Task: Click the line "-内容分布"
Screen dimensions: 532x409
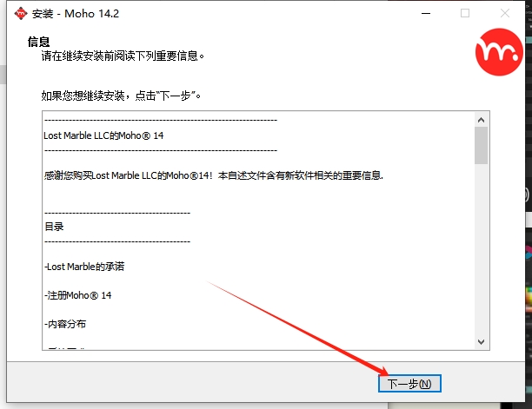Action: [65, 324]
